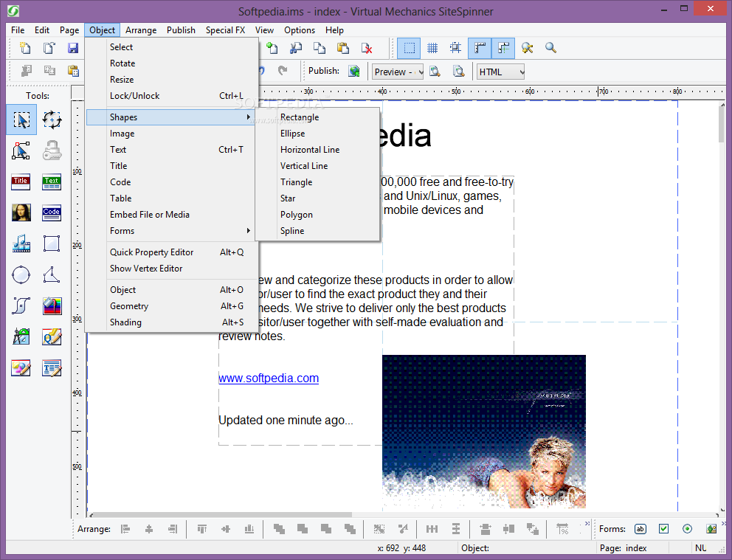The height and width of the screenshot is (560, 732).
Task: Click the vertical canvas scrollbar thumb
Action: [x=722, y=125]
